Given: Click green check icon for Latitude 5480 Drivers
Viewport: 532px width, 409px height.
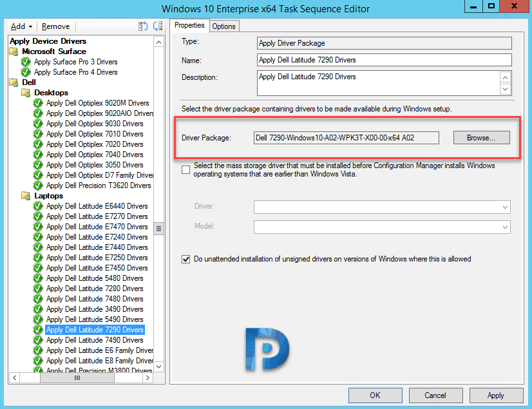Looking at the screenshot, I should click(x=38, y=278).
